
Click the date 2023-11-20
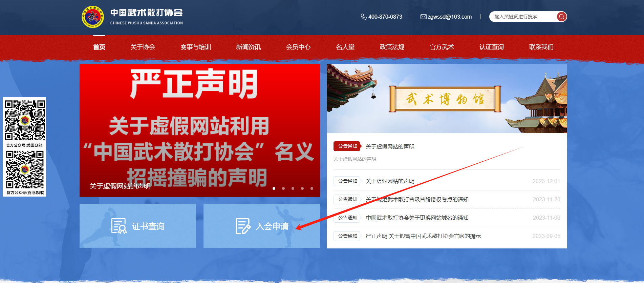pyautogui.click(x=546, y=199)
